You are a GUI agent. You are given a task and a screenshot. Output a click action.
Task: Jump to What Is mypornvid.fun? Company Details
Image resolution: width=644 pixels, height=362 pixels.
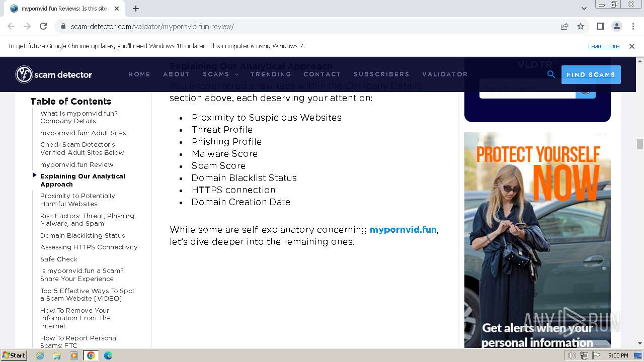pos(79,117)
